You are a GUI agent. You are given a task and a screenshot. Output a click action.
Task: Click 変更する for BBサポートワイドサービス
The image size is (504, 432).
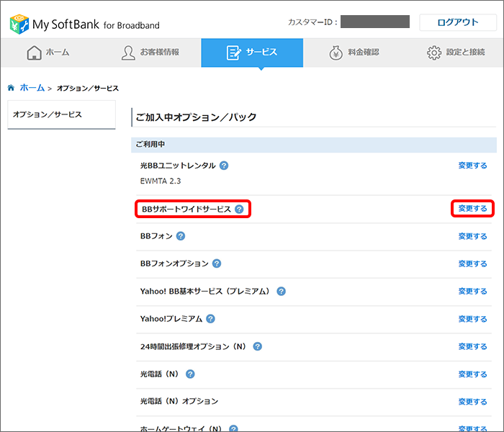[472, 209]
